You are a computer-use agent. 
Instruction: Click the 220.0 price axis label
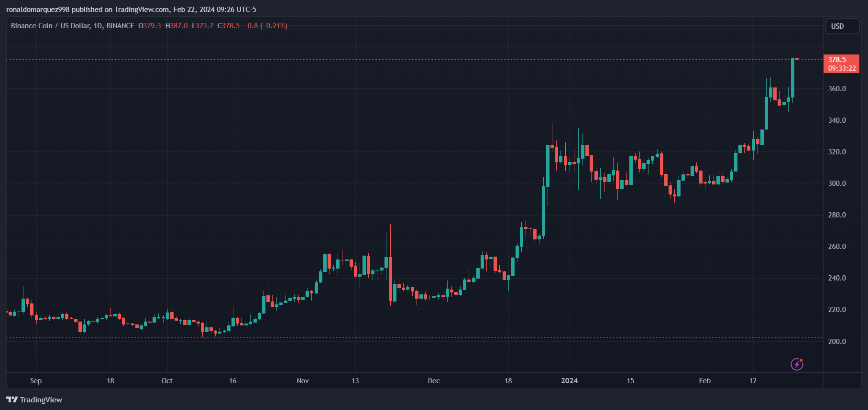point(837,310)
